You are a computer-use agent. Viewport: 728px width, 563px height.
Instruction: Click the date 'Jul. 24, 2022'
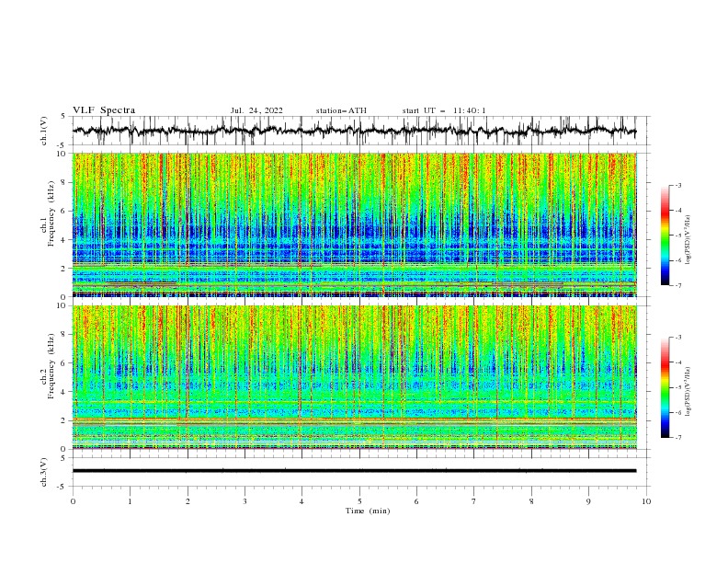[x=256, y=110]
